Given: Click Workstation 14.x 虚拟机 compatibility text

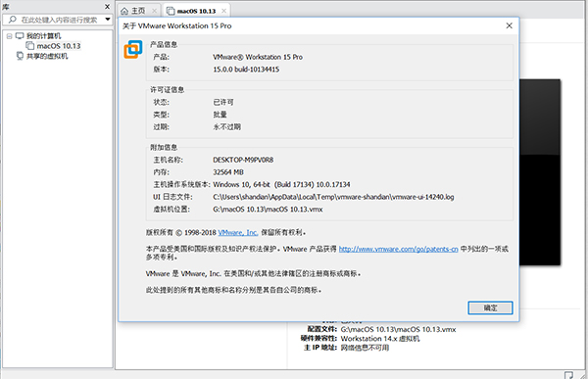Looking at the screenshot, I should (x=380, y=339).
